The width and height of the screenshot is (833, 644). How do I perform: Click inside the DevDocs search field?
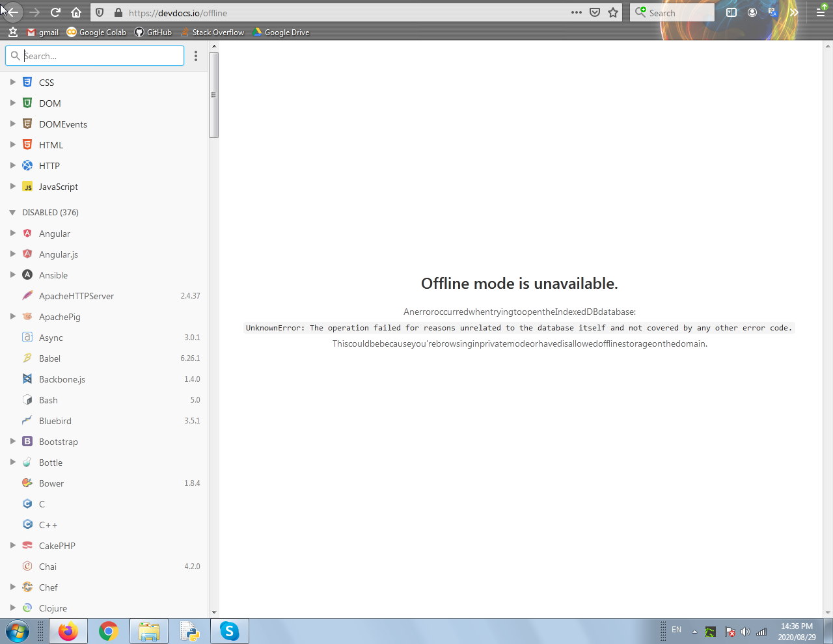tap(94, 56)
